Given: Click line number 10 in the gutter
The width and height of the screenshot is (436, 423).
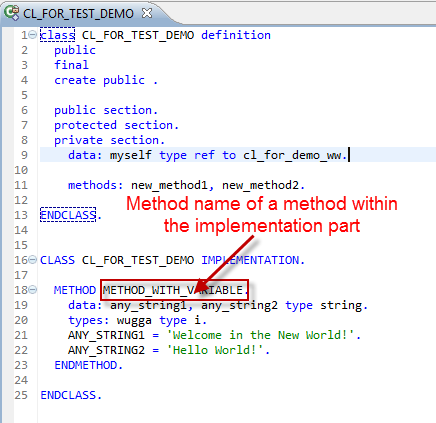Looking at the screenshot, I should pyautogui.click(x=21, y=170).
